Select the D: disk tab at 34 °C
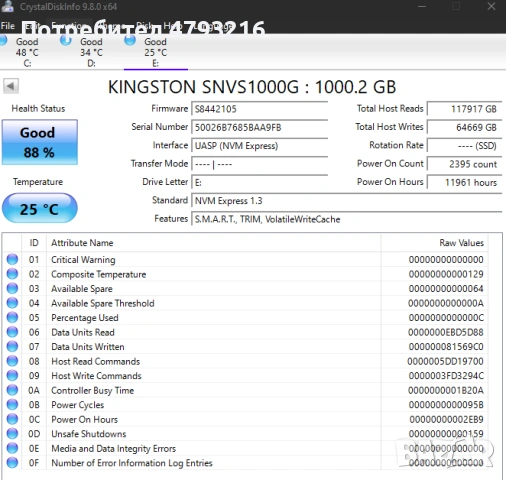 91,52
